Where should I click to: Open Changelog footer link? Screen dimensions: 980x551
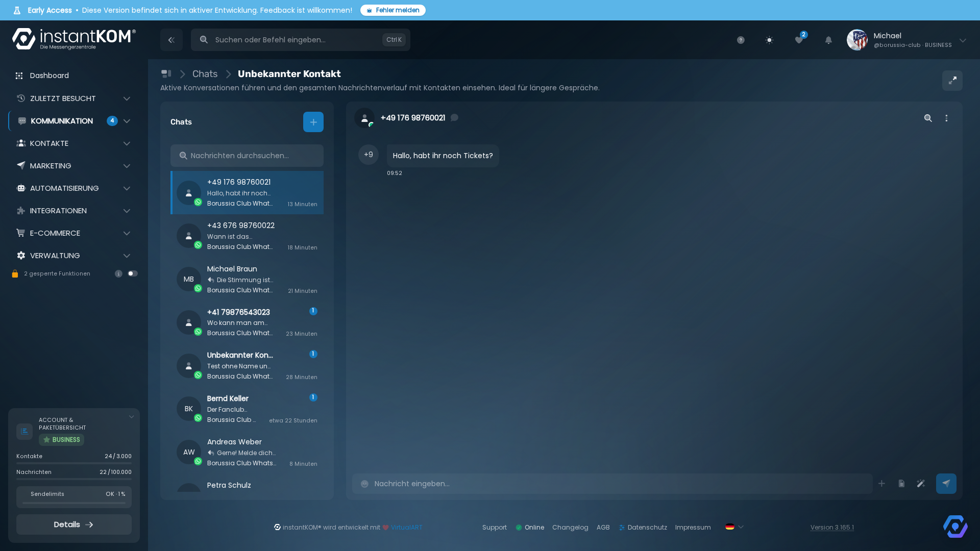(x=570, y=528)
